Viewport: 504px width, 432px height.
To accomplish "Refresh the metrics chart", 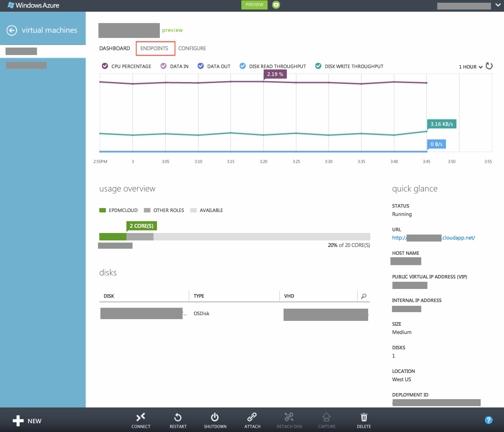I will coord(489,66).
